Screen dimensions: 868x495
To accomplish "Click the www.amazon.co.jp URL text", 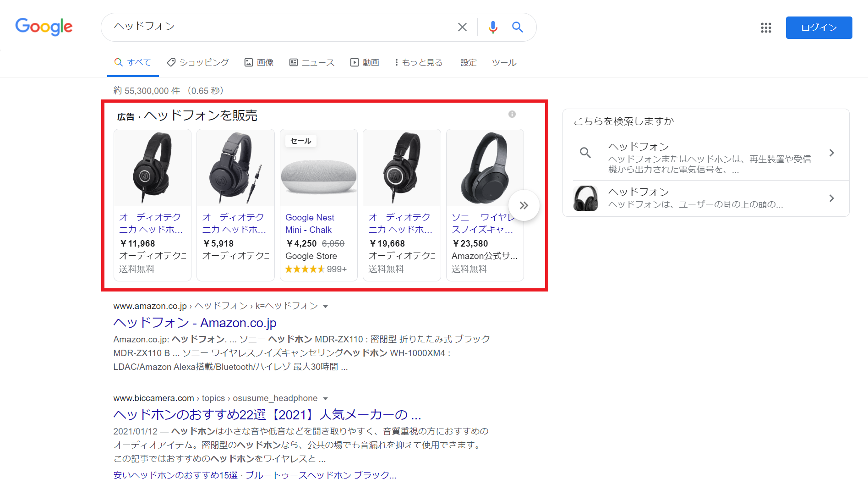I will pos(150,306).
